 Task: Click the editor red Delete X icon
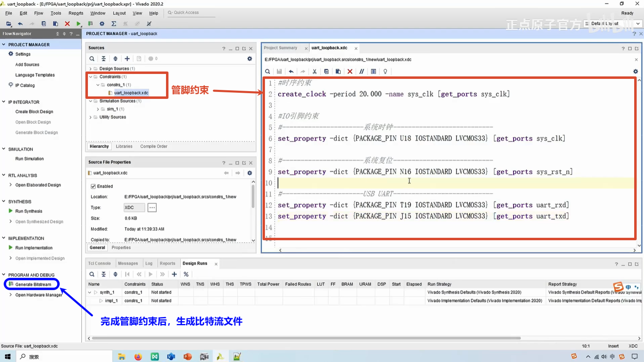(x=350, y=72)
